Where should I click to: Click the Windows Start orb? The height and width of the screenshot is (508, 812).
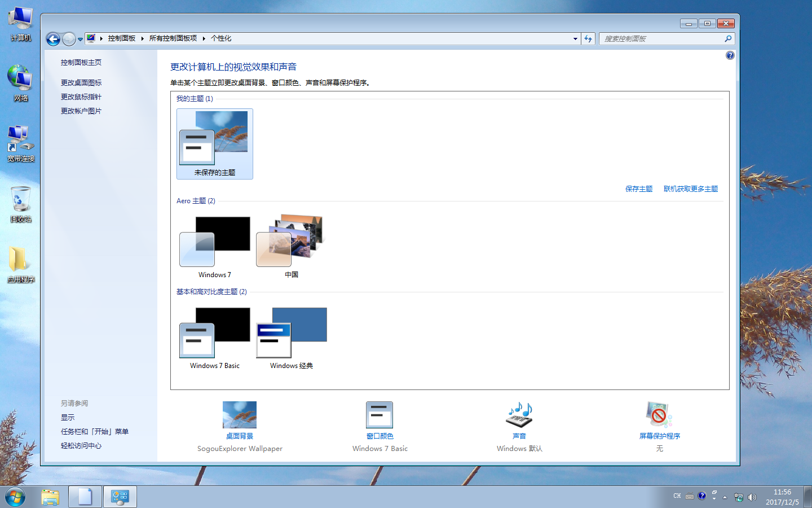point(15,497)
